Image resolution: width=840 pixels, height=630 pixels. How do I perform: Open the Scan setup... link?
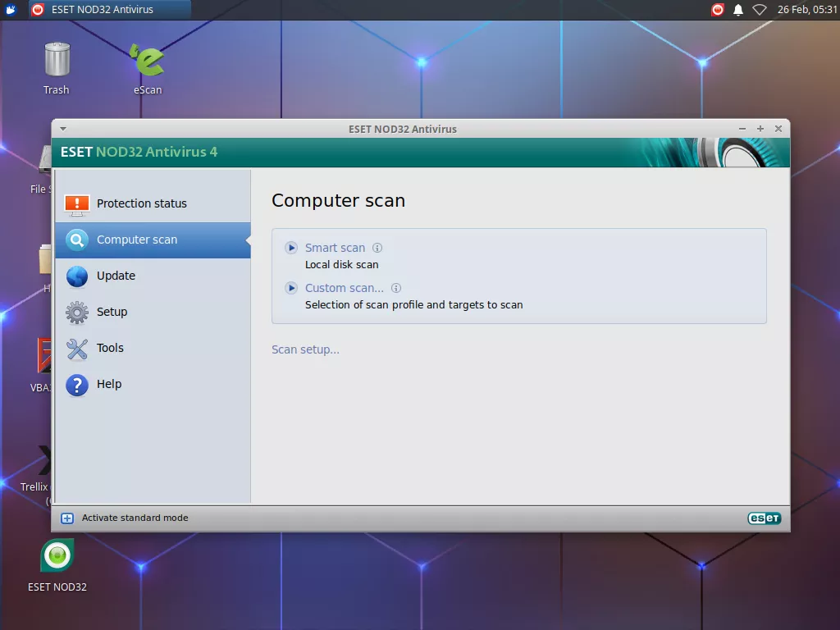[305, 349]
